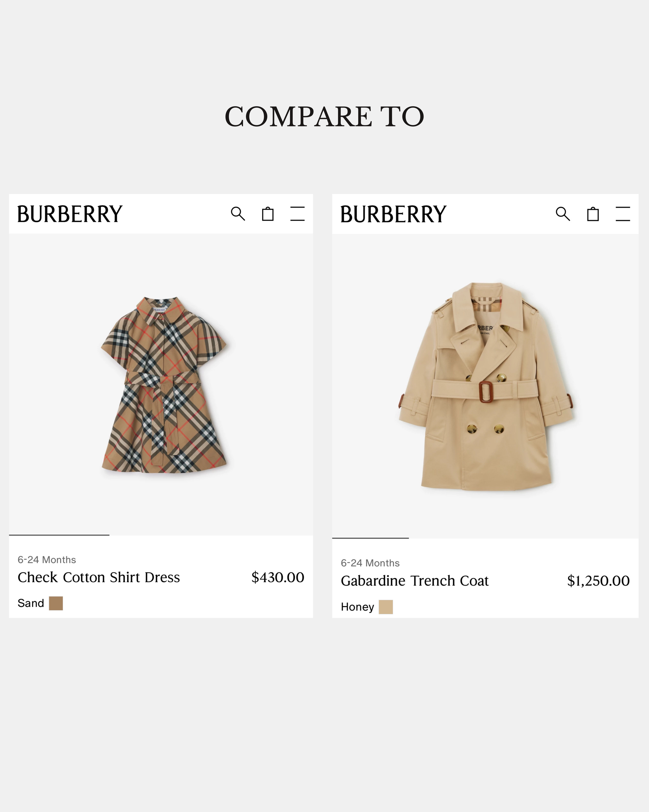This screenshot has width=649, height=812.
Task: Select the Honey color swatch
Action: tap(386, 607)
